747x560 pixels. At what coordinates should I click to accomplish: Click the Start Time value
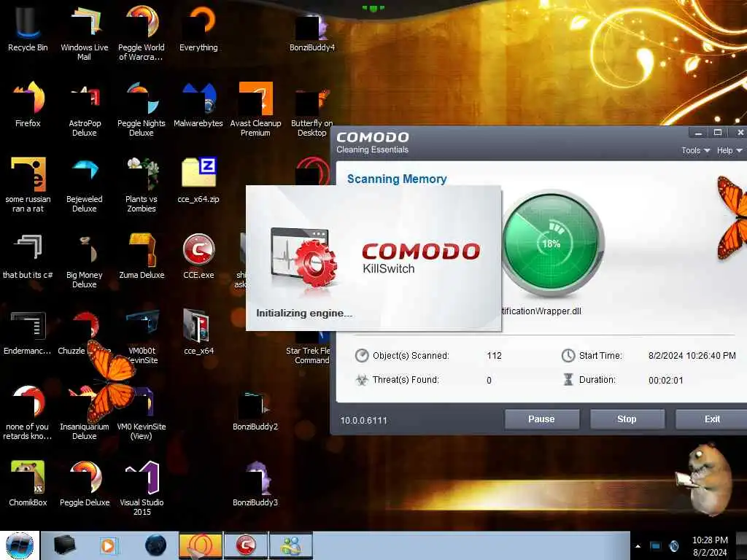[692, 356]
